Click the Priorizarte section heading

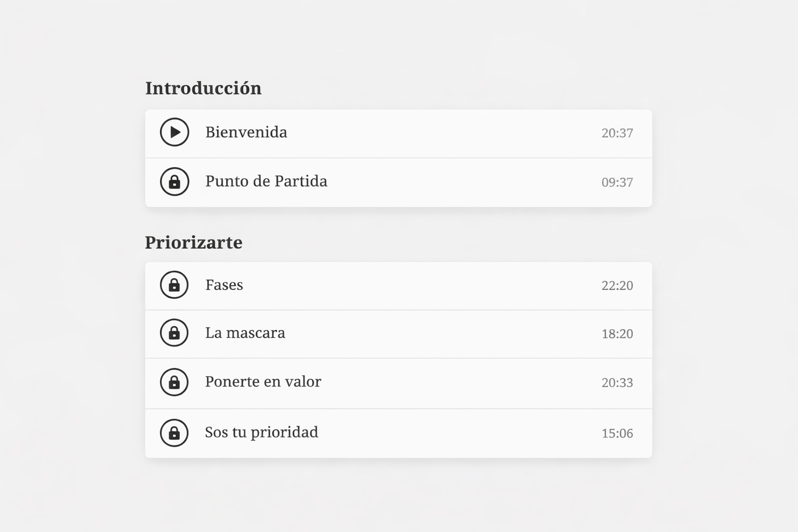[x=194, y=243]
